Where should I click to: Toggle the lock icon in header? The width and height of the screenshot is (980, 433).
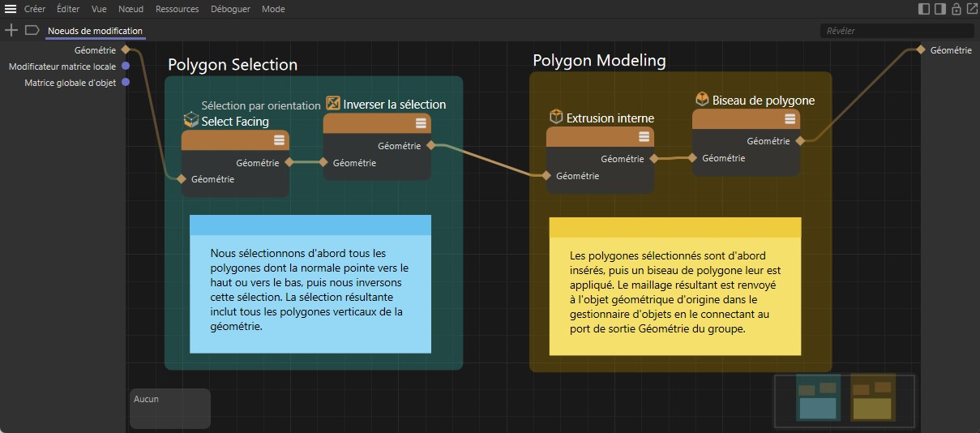[956, 9]
